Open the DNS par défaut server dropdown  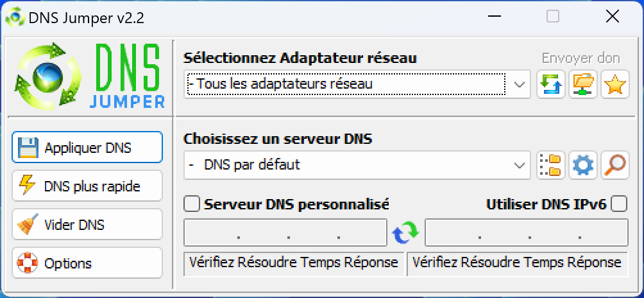click(357, 165)
